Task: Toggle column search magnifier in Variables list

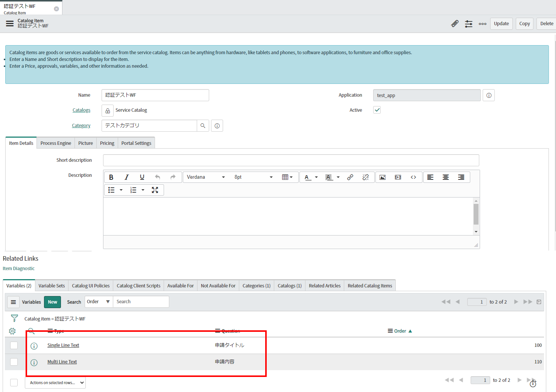Action: 31,331
